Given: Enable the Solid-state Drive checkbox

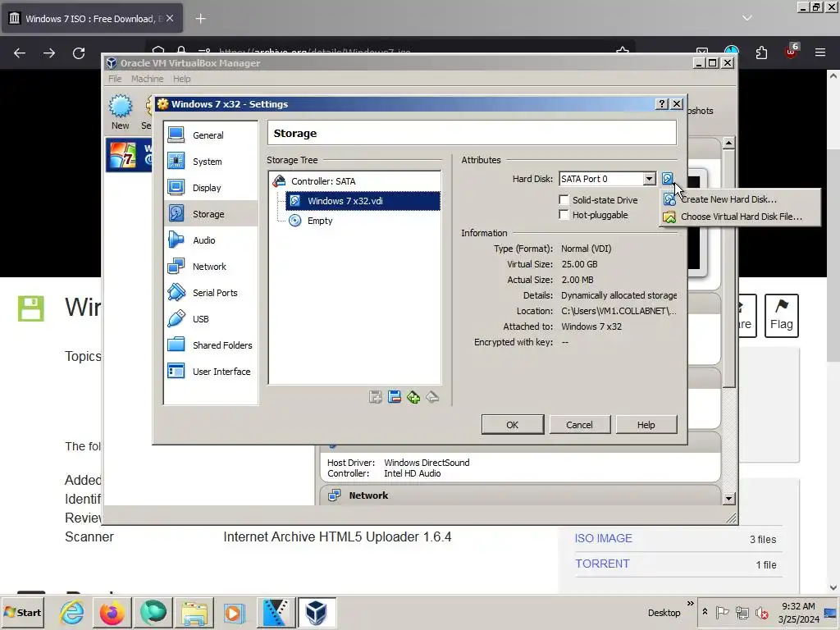Looking at the screenshot, I should pyautogui.click(x=564, y=200).
